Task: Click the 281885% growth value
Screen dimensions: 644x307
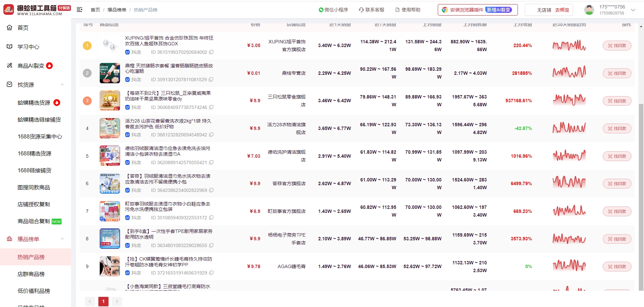Action: [522, 73]
